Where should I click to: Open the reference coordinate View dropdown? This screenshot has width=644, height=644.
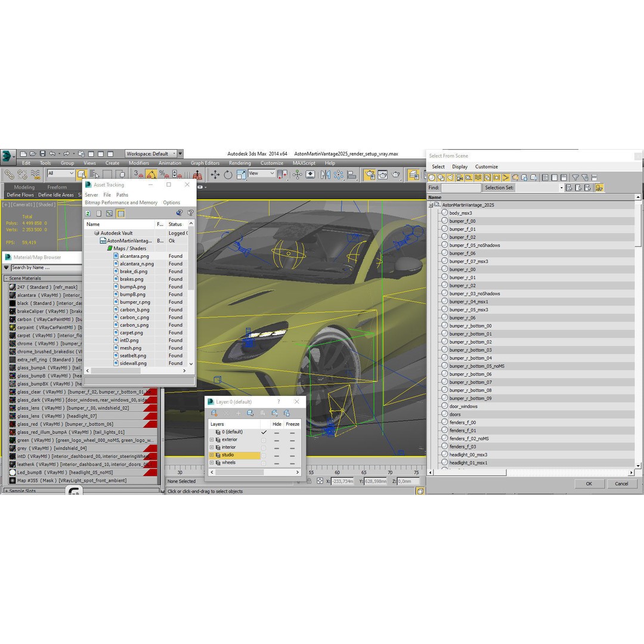261,174
